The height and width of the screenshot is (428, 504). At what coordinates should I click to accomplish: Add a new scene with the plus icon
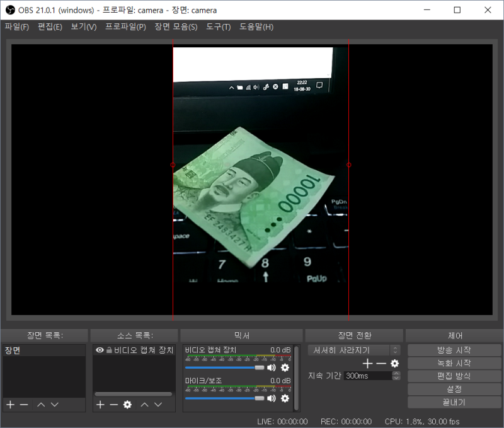(9, 404)
